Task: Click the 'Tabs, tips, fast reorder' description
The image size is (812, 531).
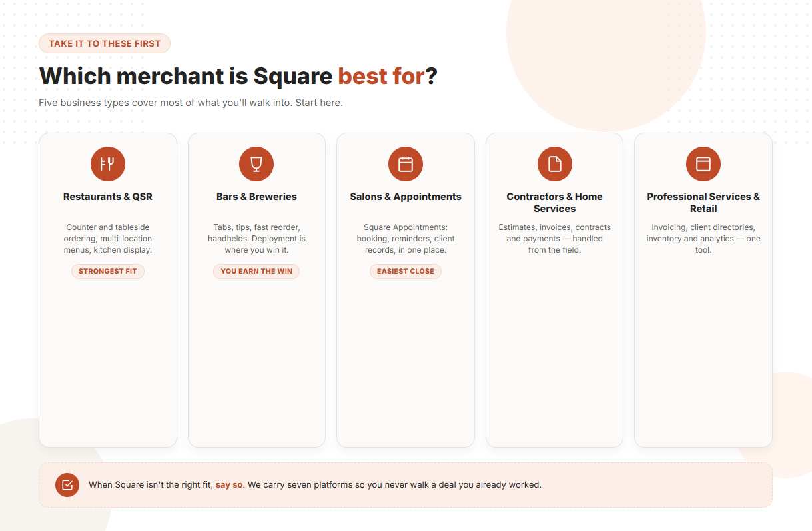Action: point(256,239)
